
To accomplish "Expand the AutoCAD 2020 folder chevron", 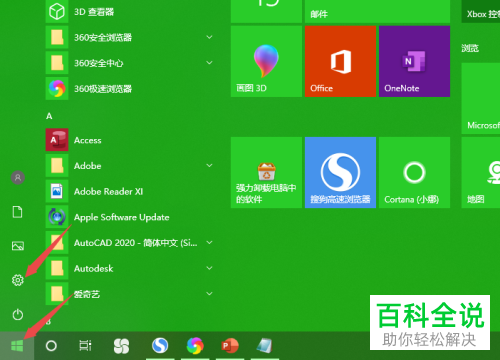I will [209, 242].
